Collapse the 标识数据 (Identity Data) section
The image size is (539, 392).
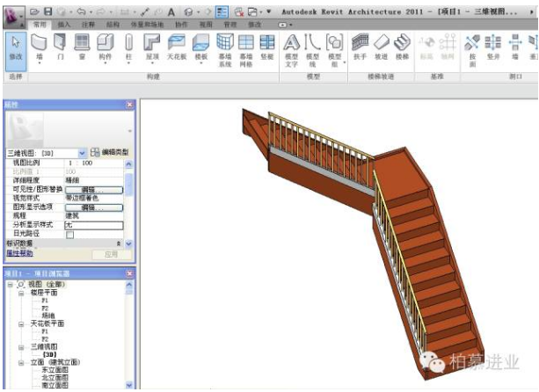(119, 243)
